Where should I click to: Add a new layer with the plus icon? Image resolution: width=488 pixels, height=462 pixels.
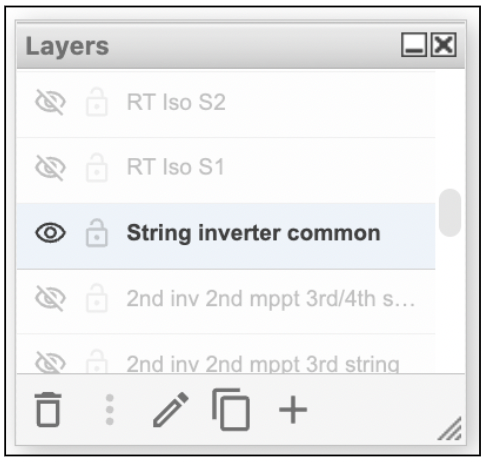293,410
